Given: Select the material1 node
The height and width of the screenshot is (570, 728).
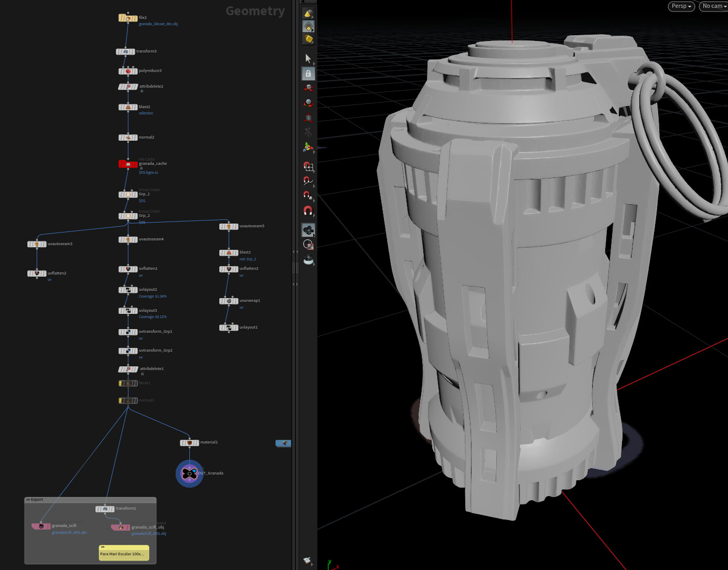Looking at the screenshot, I should point(189,442).
